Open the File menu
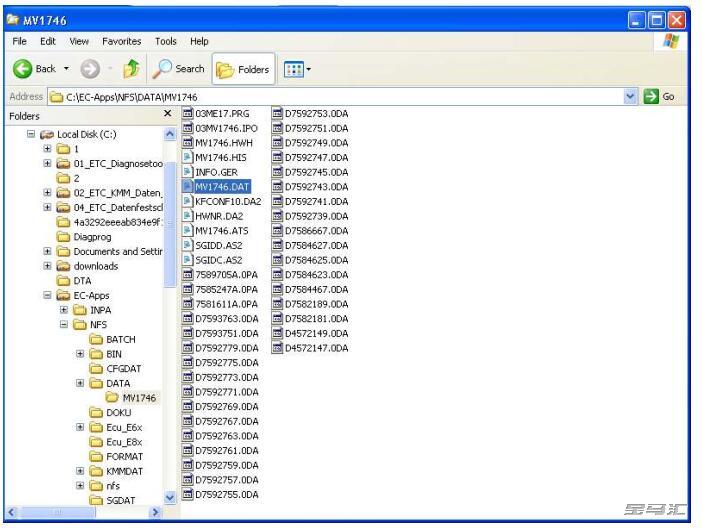This screenshot has width=702, height=532. pyautogui.click(x=19, y=41)
